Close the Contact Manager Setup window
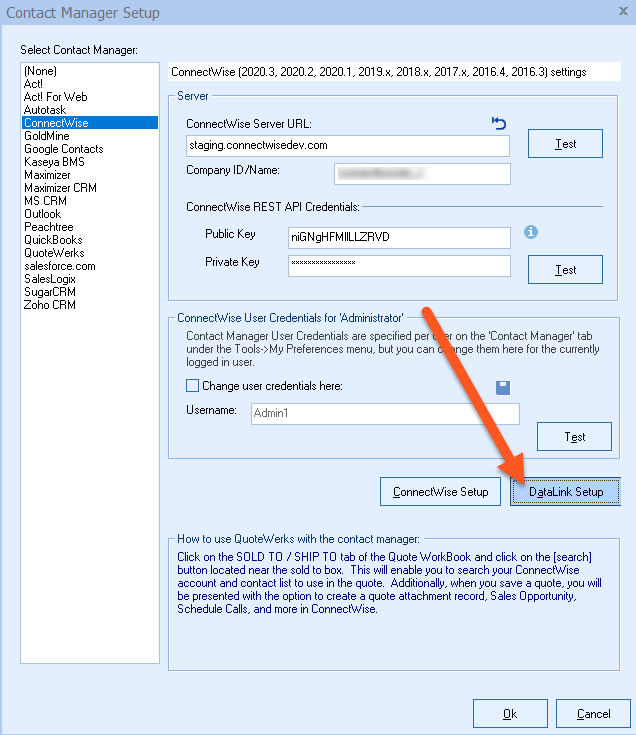Screen dimensions: 636x735 pos(623,11)
